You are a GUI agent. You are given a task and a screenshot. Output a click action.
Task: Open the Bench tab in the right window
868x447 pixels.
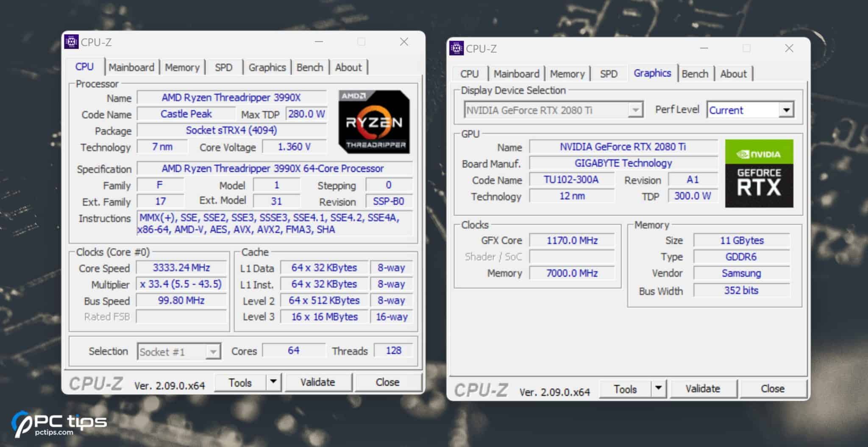[x=695, y=73]
